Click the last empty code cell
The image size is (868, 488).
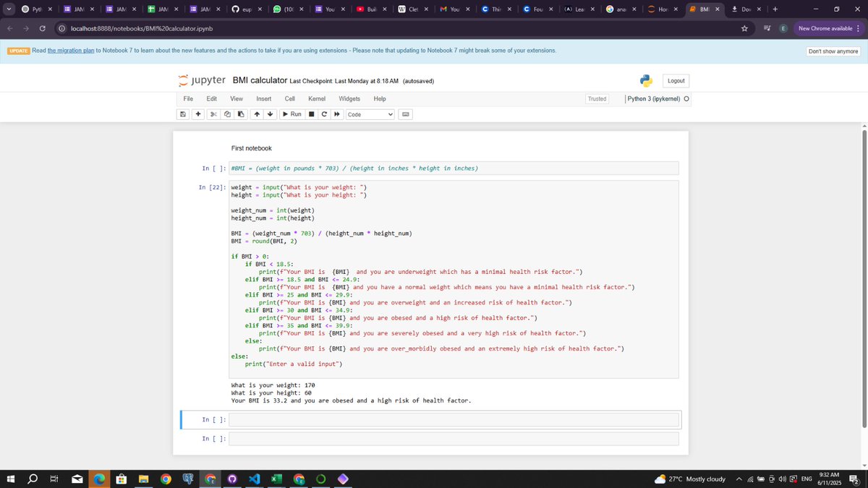click(454, 439)
